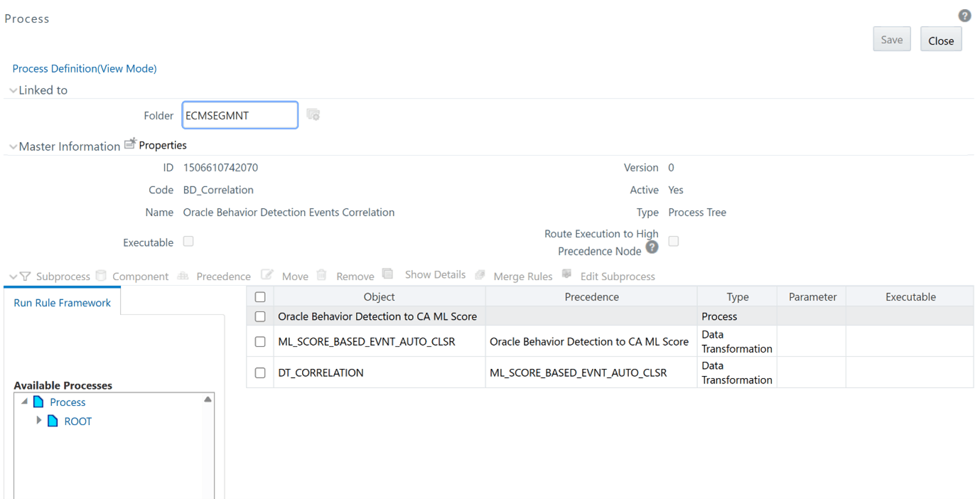Expand the ROOT node in Available Processes
The height and width of the screenshot is (499, 980).
coord(40,421)
